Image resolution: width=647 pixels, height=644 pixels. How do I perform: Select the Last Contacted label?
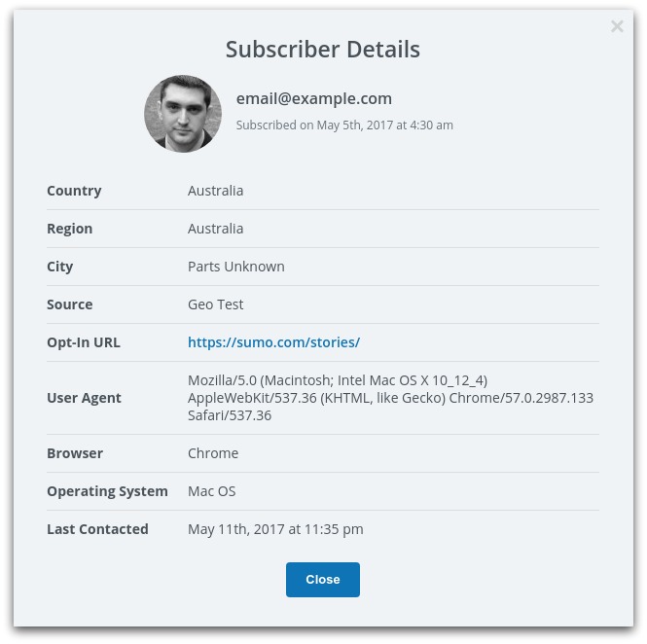97,529
